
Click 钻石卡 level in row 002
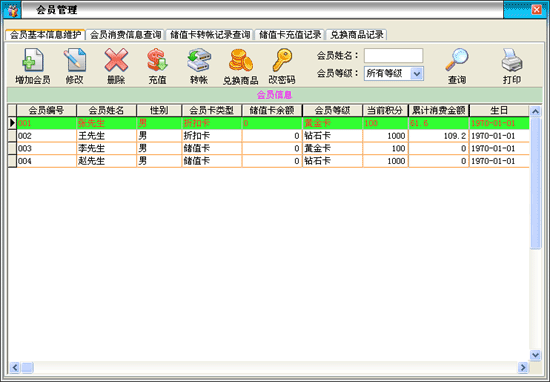[x=332, y=136]
